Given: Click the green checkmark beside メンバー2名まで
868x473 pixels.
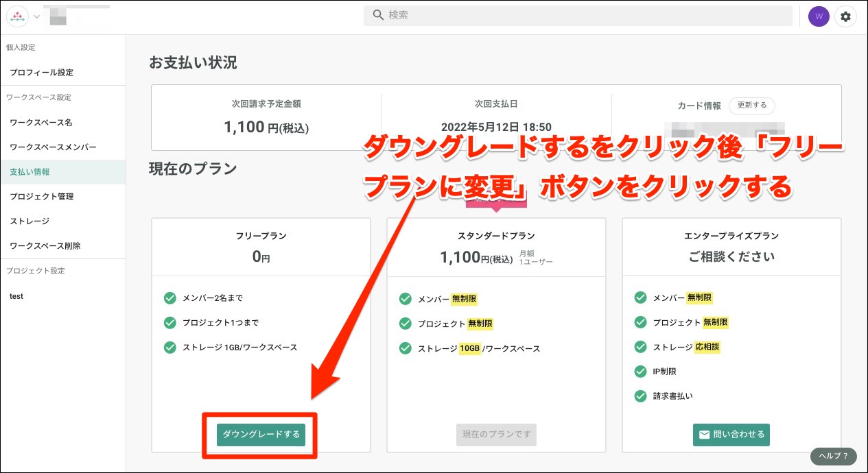Looking at the screenshot, I should (169, 298).
